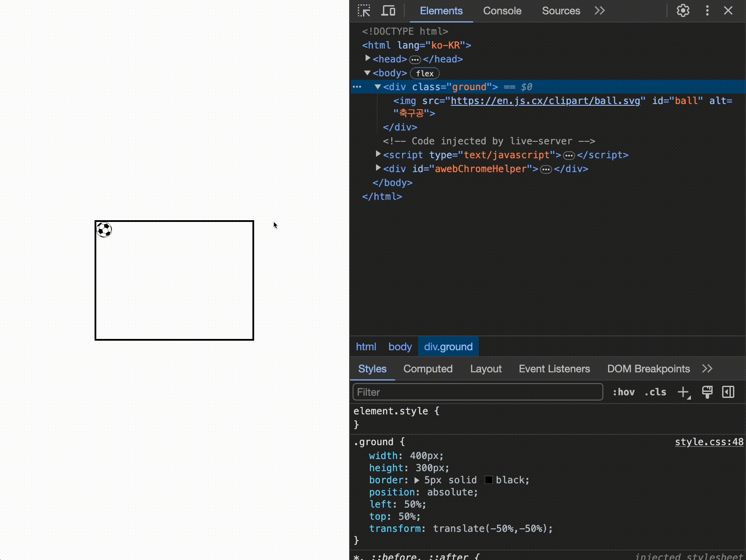
Task: Toggle the .cls element classes panel
Action: (x=655, y=392)
